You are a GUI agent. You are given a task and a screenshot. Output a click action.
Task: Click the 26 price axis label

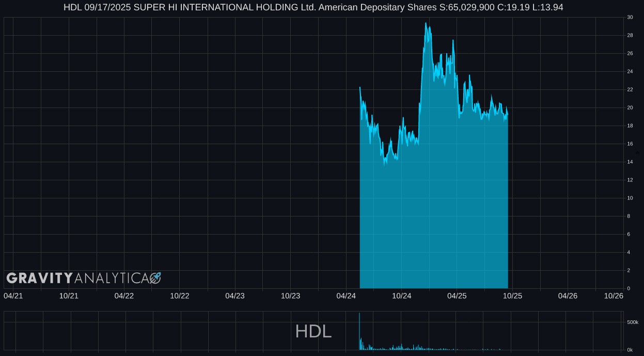click(630, 53)
